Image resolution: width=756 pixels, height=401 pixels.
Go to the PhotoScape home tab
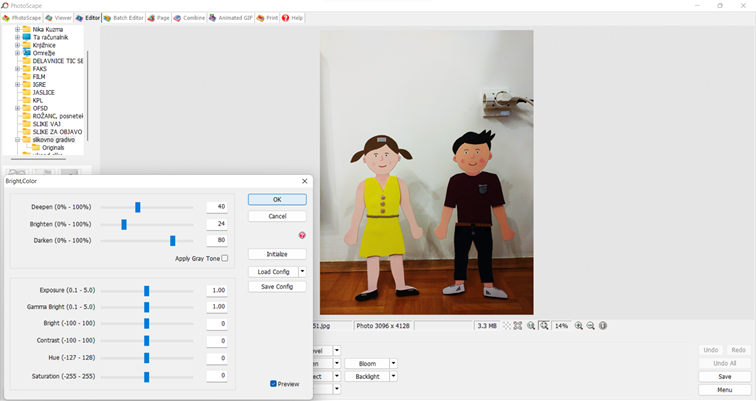[22, 18]
